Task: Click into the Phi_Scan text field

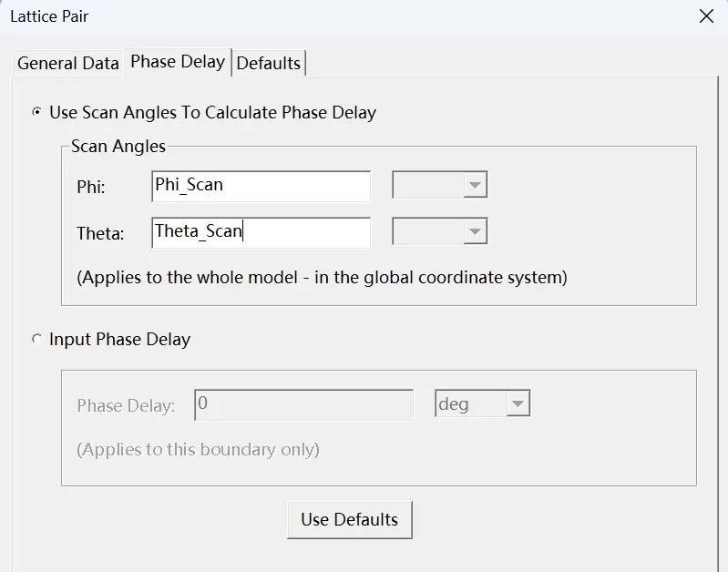Action: click(x=261, y=186)
